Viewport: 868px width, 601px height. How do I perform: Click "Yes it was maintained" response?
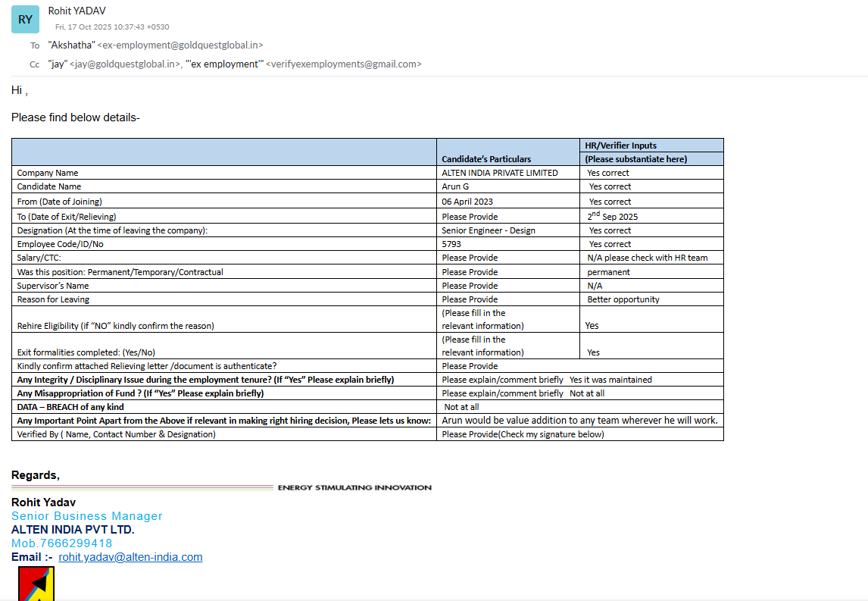coord(610,380)
